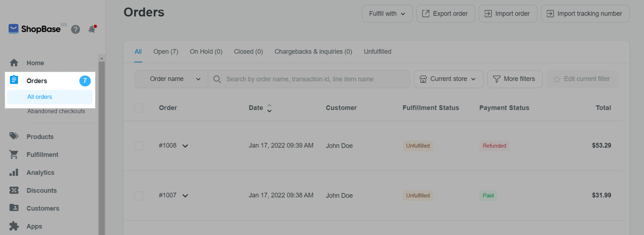Click the Products tag icon
644x235 pixels.
coord(14,136)
